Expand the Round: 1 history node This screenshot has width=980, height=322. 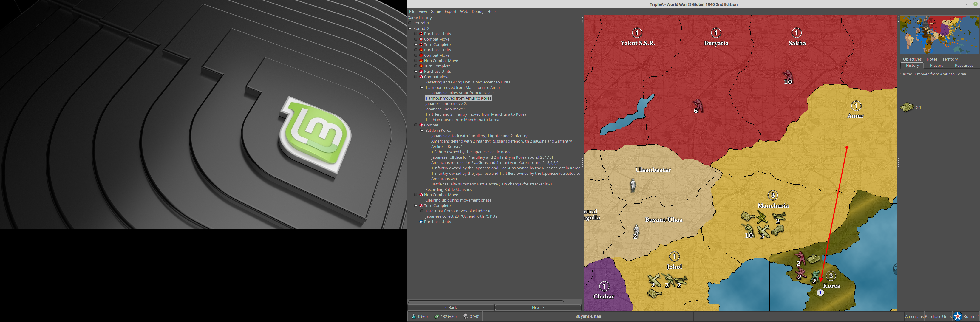pos(410,23)
